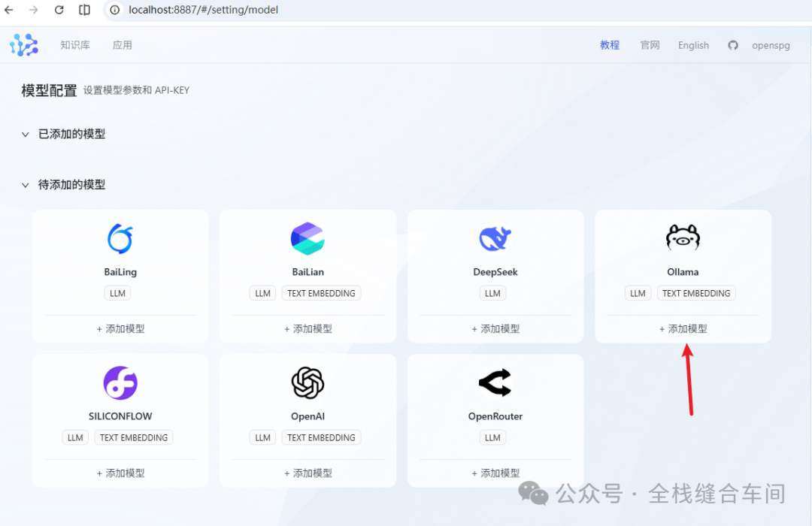Click TEXT EMBEDDING tag on BaiLian card
Viewport: 812px width, 526px height.
click(x=321, y=293)
